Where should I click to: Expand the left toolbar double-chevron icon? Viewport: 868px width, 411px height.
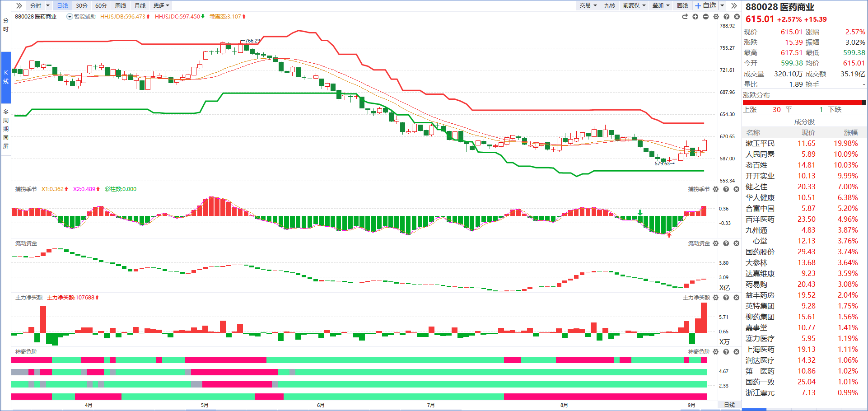(19, 5)
